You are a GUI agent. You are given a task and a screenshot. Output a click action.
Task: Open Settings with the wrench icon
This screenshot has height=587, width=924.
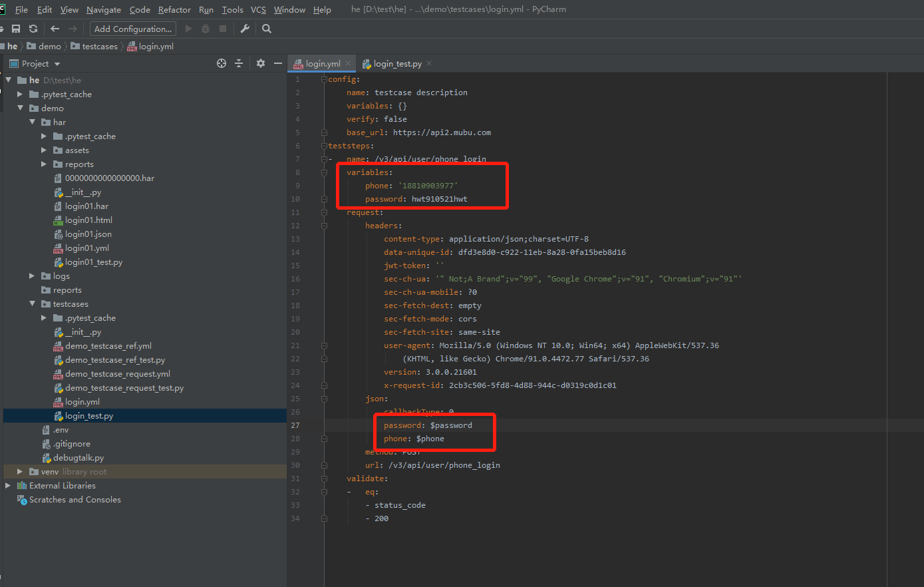(x=245, y=29)
